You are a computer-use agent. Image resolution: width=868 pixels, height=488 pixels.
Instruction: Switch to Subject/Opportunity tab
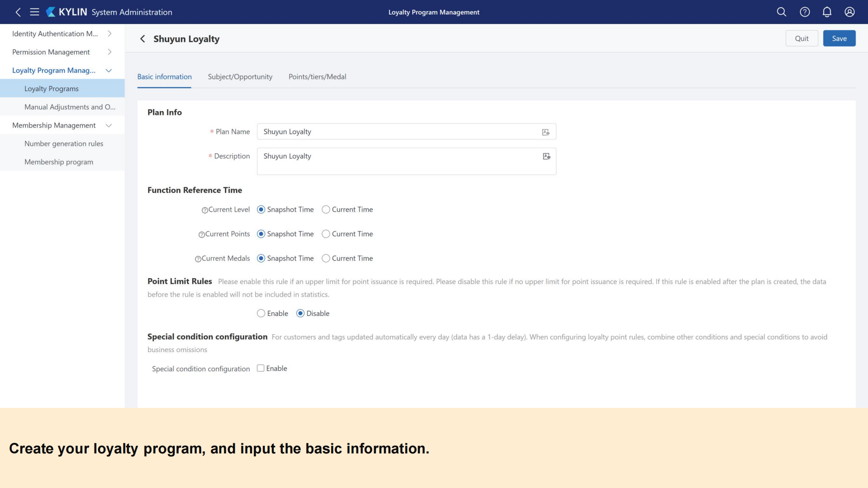tap(240, 77)
